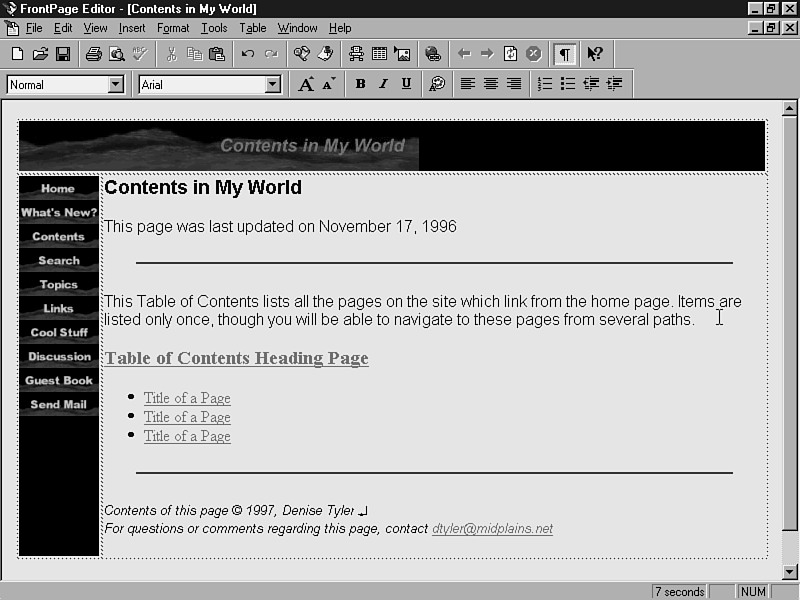Open the Format menu
The image size is (800, 600).
coord(173,28)
